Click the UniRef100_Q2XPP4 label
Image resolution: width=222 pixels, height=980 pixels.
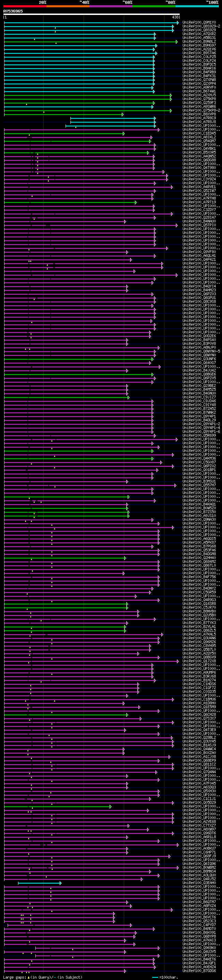[x=199, y=83]
